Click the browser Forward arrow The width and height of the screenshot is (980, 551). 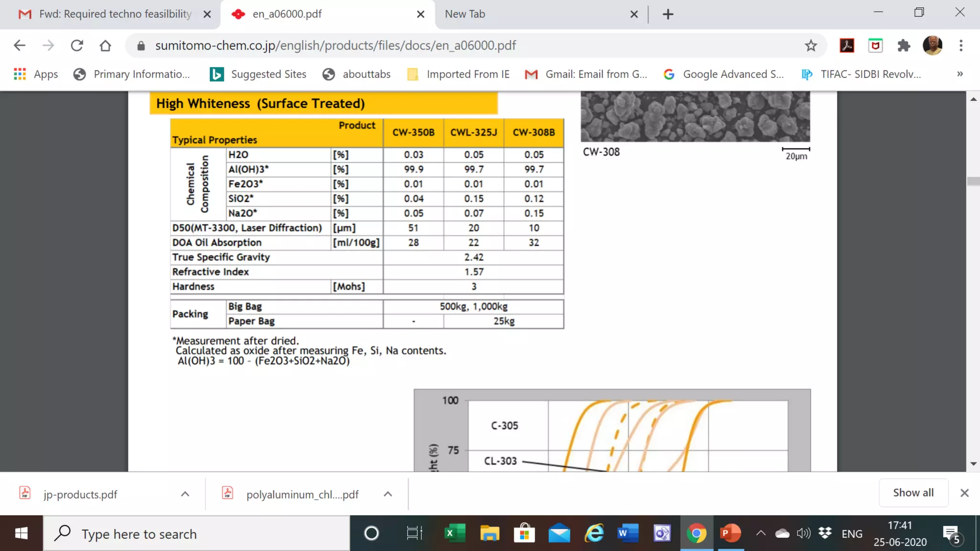click(x=48, y=45)
